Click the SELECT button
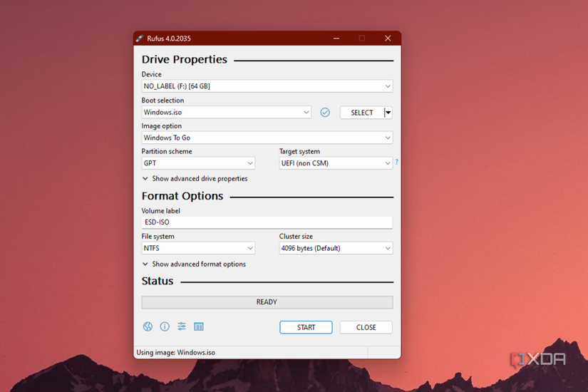Image resolution: width=588 pixels, height=392 pixels. [x=362, y=113]
